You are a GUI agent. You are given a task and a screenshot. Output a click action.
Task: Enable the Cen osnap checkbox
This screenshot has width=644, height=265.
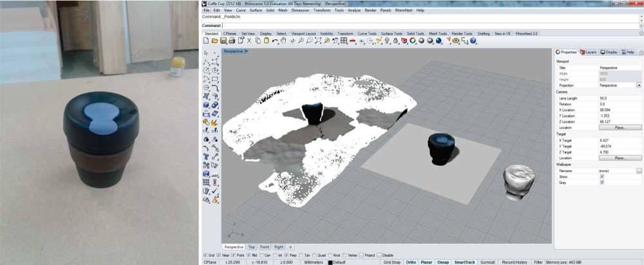click(261, 255)
